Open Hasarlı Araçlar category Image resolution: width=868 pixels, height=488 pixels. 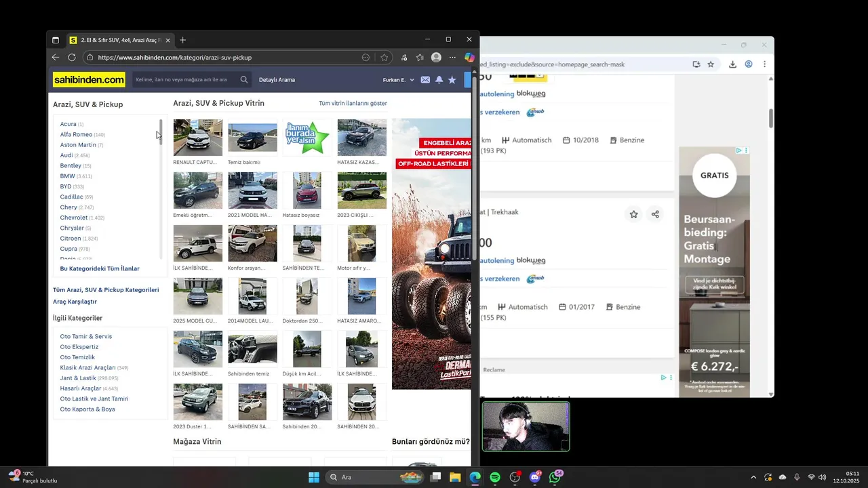[81, 388]
